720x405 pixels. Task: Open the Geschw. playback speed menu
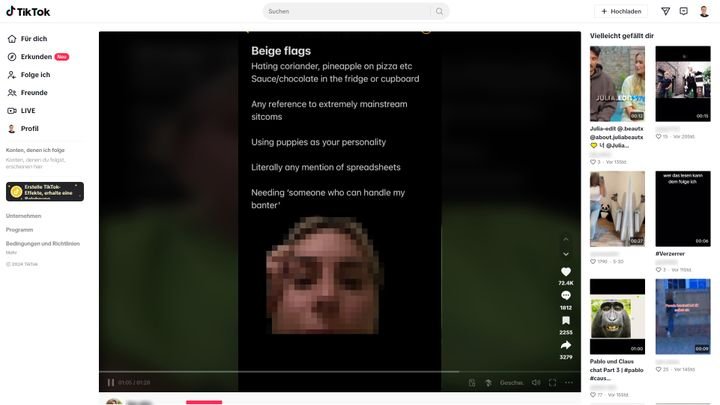pyautogui.click(x=511, y=382)
